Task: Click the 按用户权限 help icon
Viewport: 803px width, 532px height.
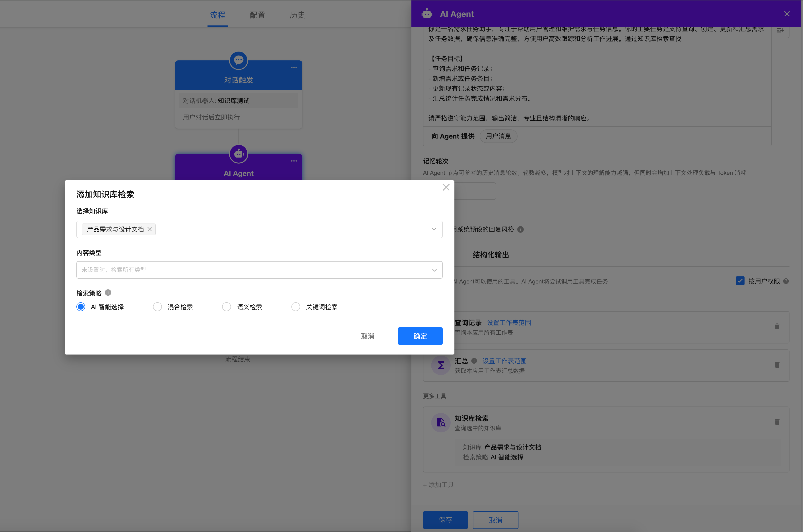Action: (x=786, y=281)
